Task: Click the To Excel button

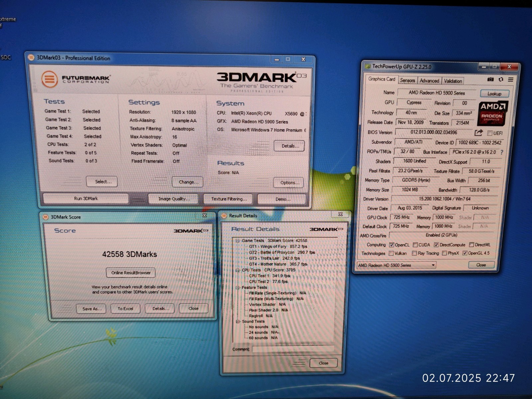Action: [125, 309]
